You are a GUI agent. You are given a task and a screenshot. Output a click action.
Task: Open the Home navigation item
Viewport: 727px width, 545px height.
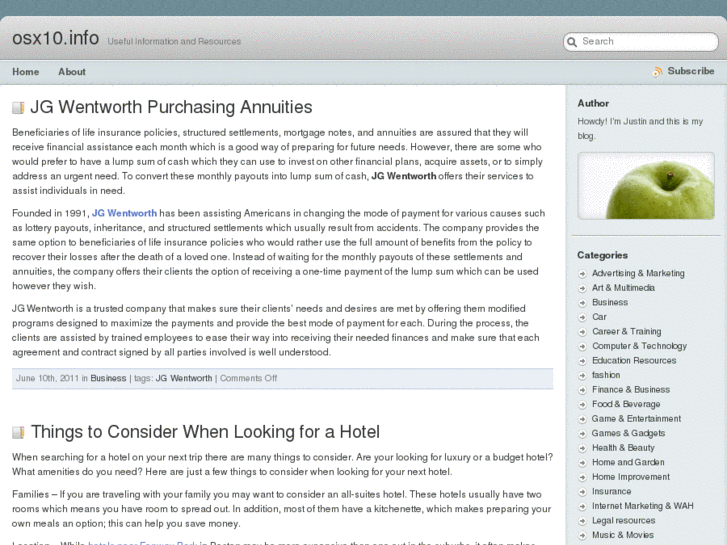point(26,72)
